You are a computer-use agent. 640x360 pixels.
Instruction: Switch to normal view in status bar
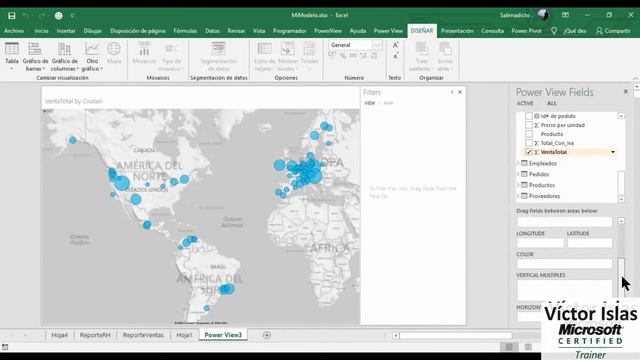[509, 347]
